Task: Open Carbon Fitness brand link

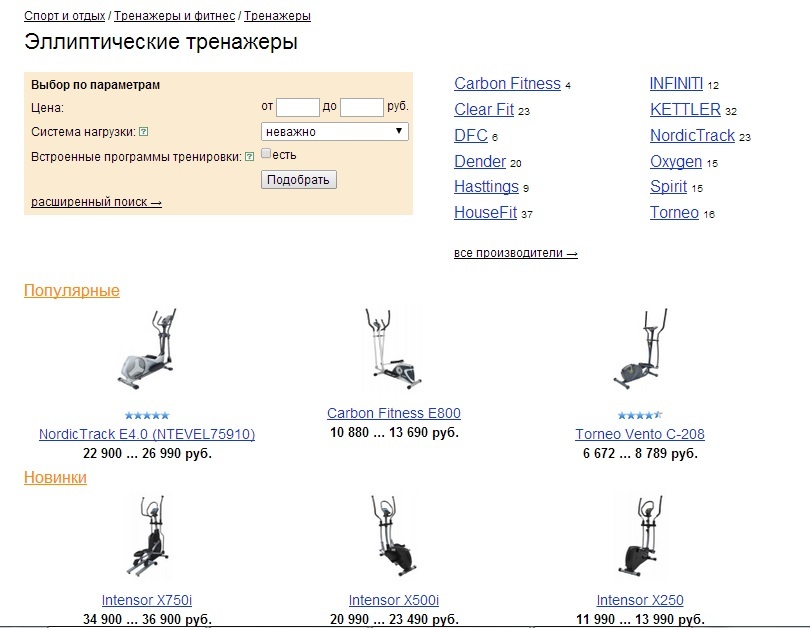Action: tap(507, 83)
